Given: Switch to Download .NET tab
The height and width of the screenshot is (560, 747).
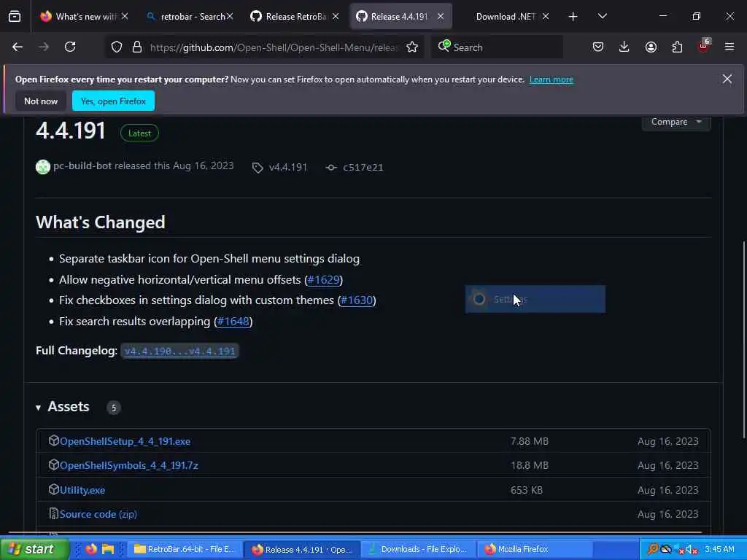Looking at the screenshot, I should click(506, 17).
